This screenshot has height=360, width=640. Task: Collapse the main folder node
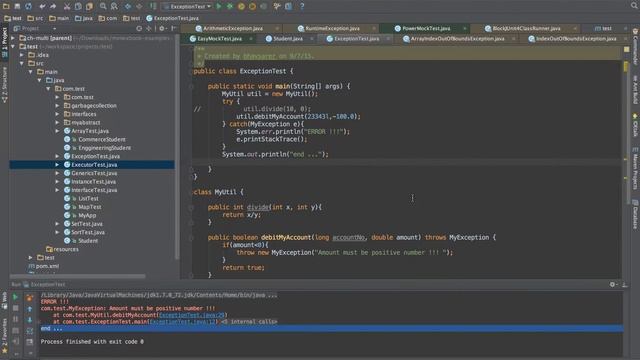point(31,72)
